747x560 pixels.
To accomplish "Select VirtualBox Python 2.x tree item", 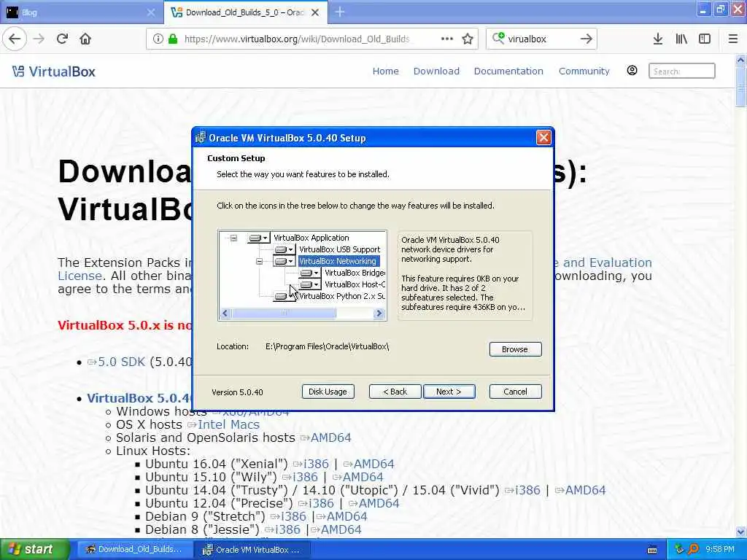I will (341, 296).
